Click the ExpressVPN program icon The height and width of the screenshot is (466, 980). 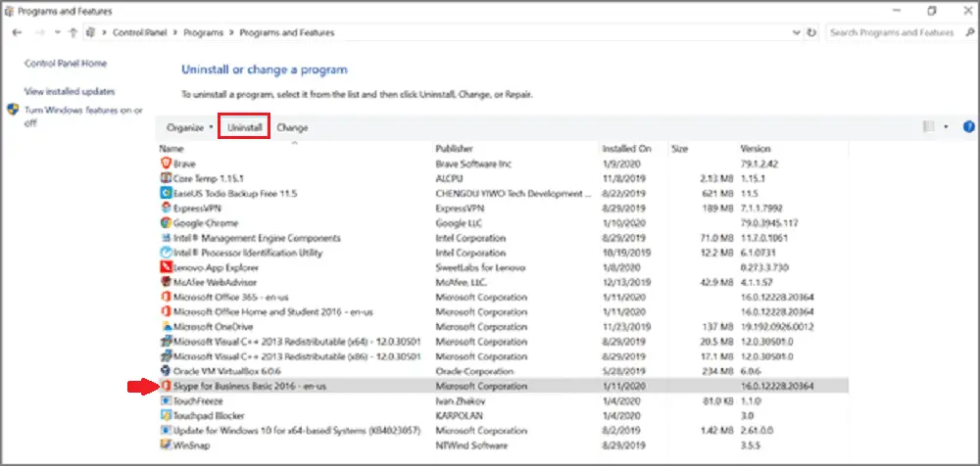pyautogui.click(x=166, y=208)
